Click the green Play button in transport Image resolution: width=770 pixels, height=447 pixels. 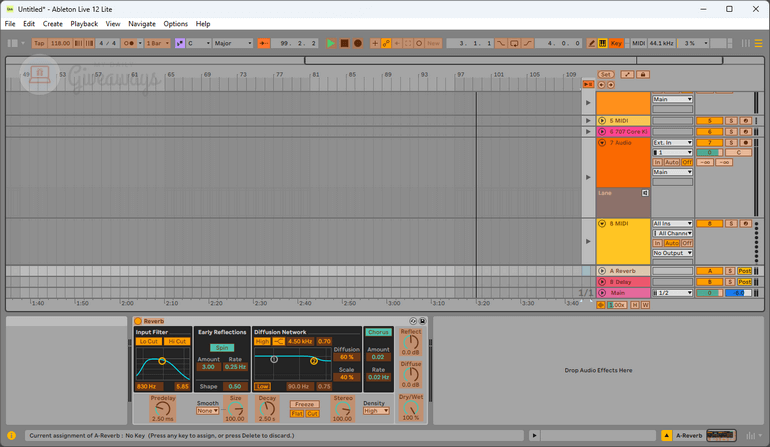[331, 43]
